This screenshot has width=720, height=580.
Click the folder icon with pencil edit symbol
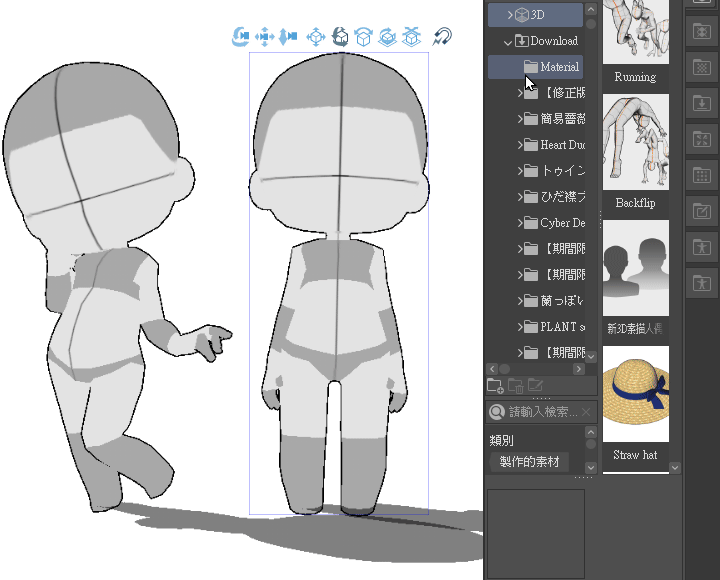coord(702,211)
